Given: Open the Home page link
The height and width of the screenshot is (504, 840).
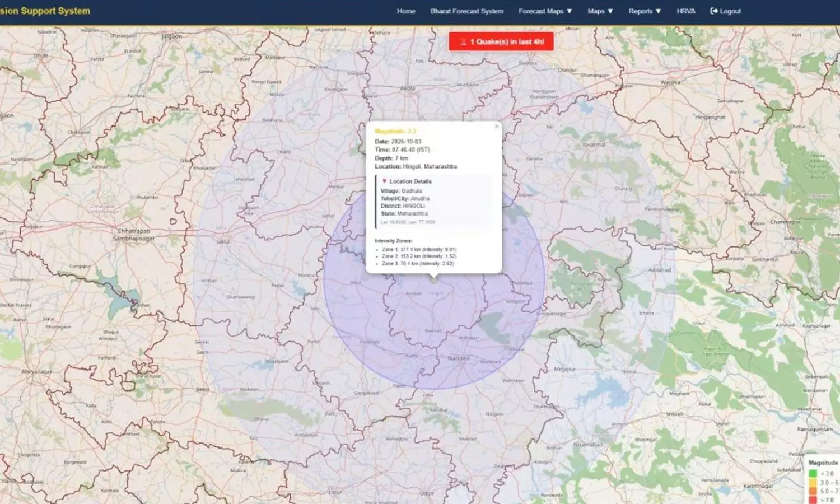Looking at the screenshot, I should click(406, 11).
